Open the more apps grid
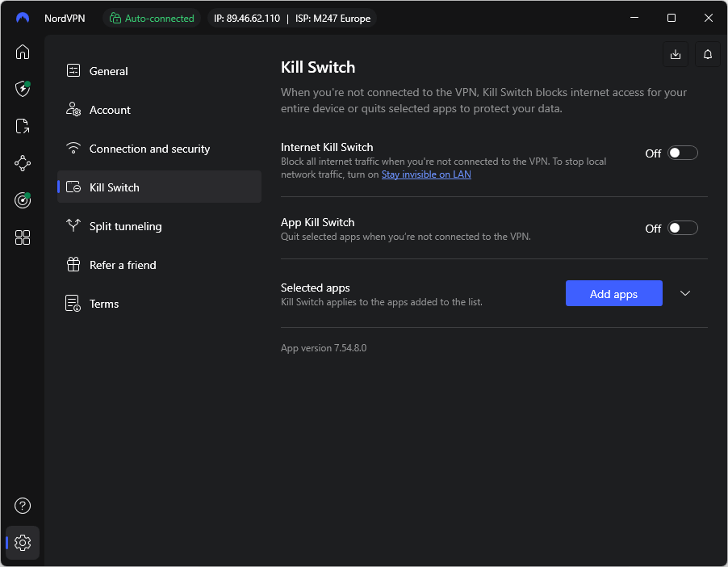 22,237
